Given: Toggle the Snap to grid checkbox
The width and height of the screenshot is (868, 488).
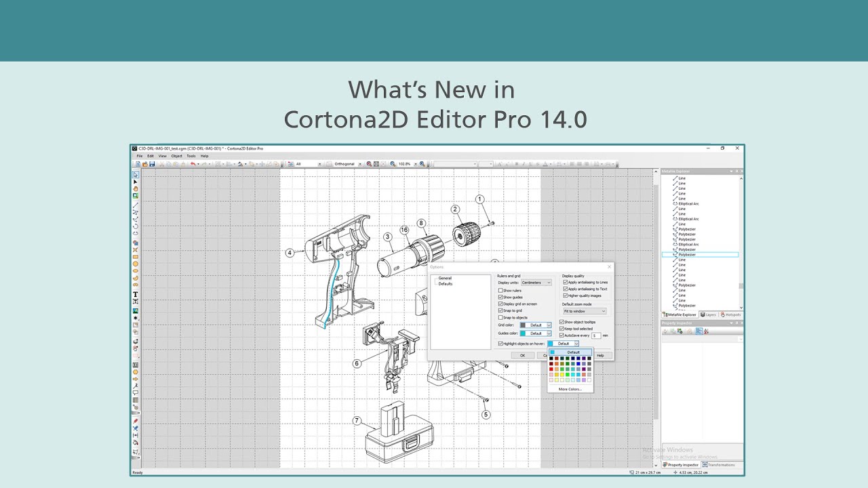Looking at the screenshot, I should pos(500,310).
